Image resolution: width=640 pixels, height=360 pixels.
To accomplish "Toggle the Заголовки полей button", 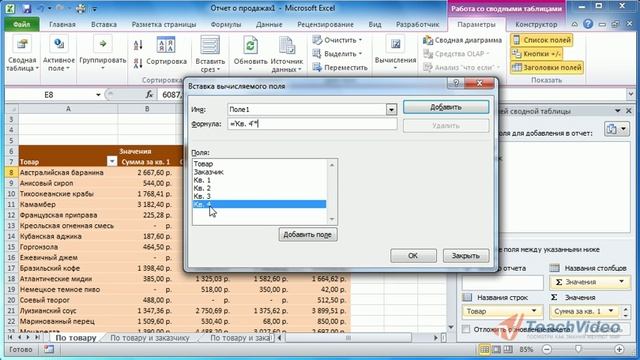I will (x=547, y=67).
